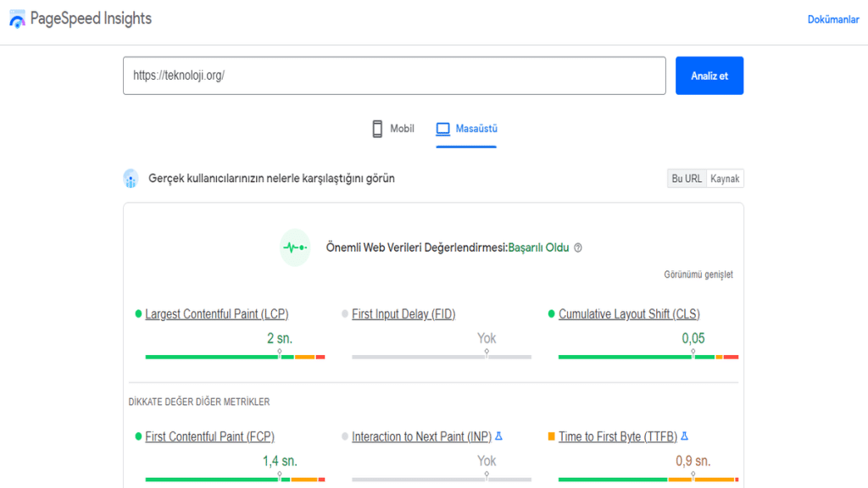Image resolution: width=868 pixels, height=488 pixels.
Task: Click the blue real-user experience icon
Action: [x=131, y=179]
